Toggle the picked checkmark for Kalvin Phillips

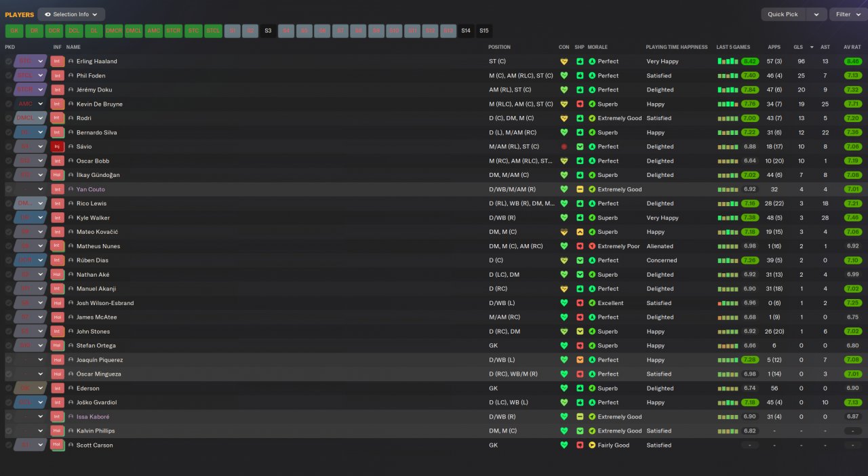[9, 431]
